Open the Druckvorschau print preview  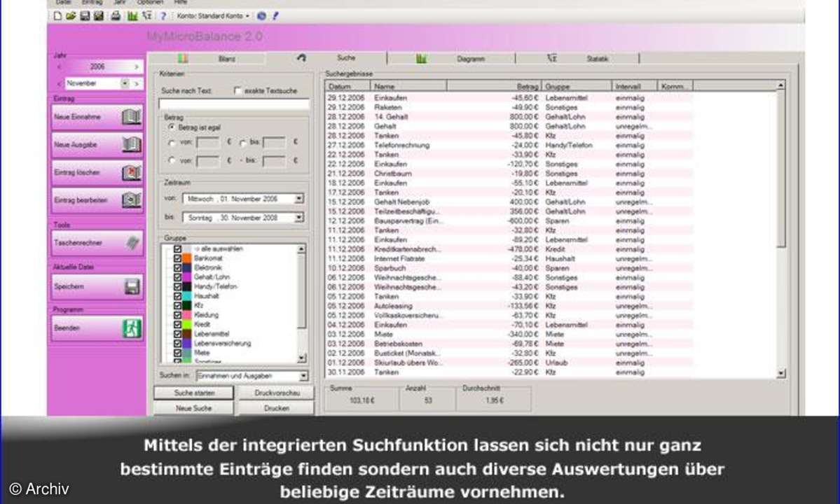coord(277,393)
